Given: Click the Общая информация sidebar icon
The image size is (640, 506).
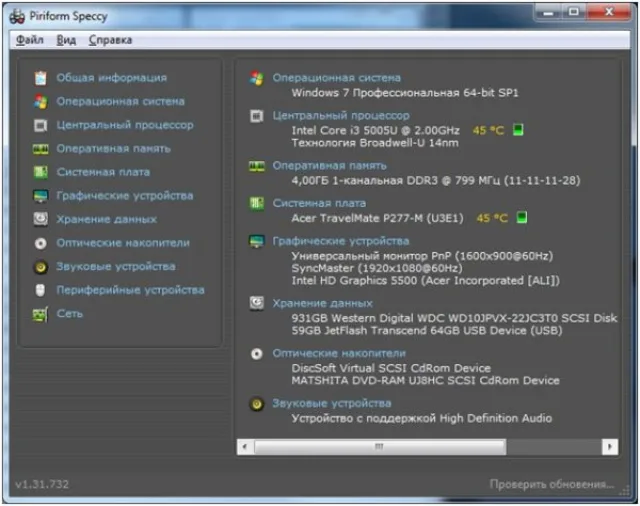Looking at the screenshot, I should coord(40,78).
